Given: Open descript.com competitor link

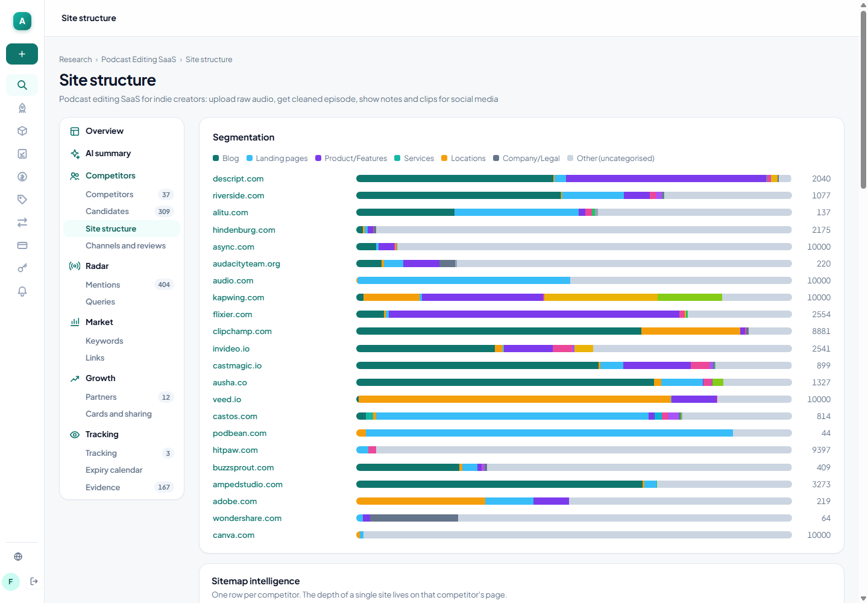Looking at the screenshot, I should [x=238, y=178].
